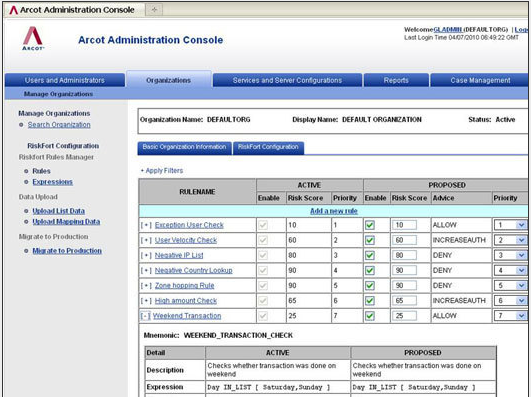Toggle proposed enable for User Velocity Check
The image size is (531, 397).
370,240
